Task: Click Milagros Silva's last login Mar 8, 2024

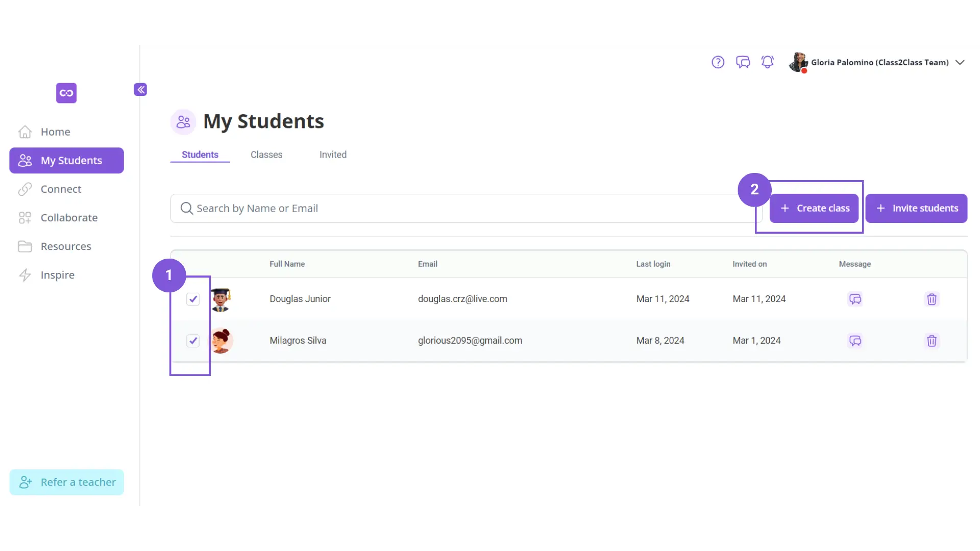Action: [660, 341]
